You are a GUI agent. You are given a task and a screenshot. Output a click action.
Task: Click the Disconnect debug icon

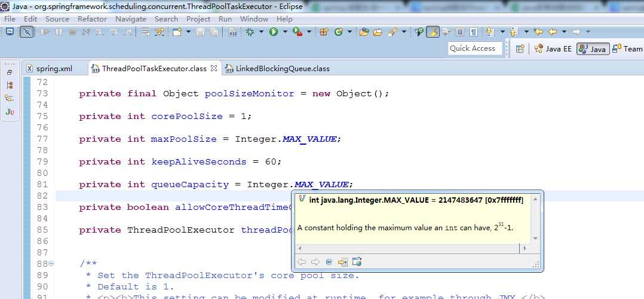[x=86, y=32]
